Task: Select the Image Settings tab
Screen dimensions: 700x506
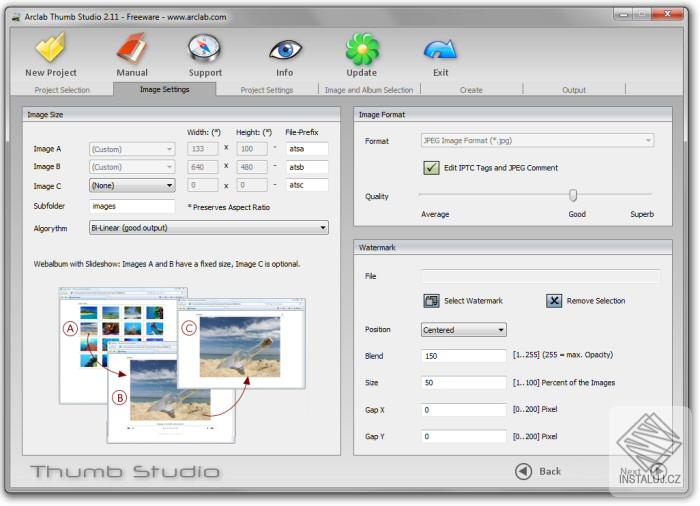Action: tap(165, 89)
